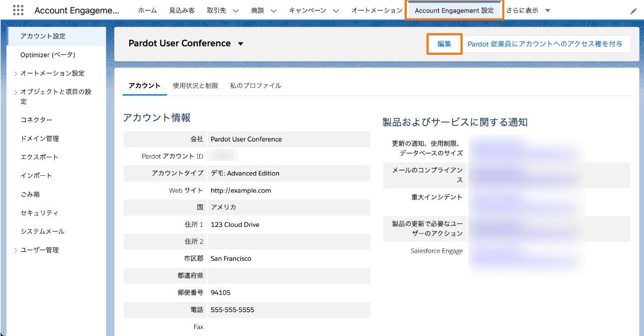Click the 会社 value Pardot User Conference
This screenshot has height=336, width=644.
246,139
